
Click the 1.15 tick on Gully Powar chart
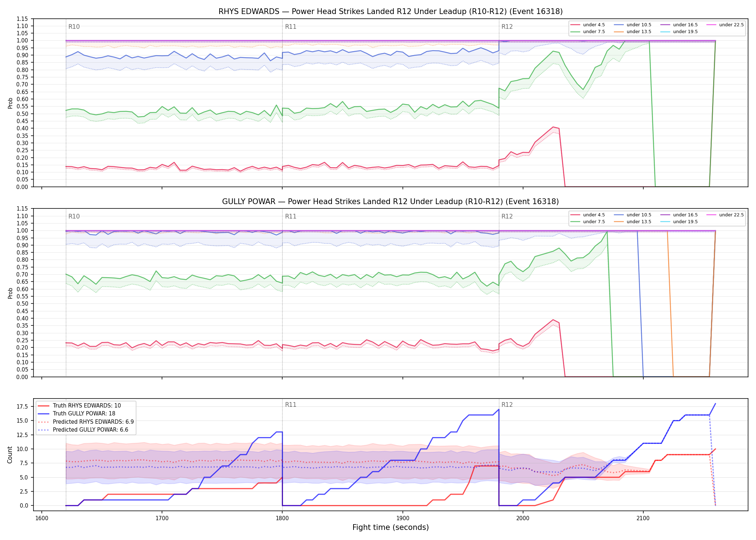point(22,209)
